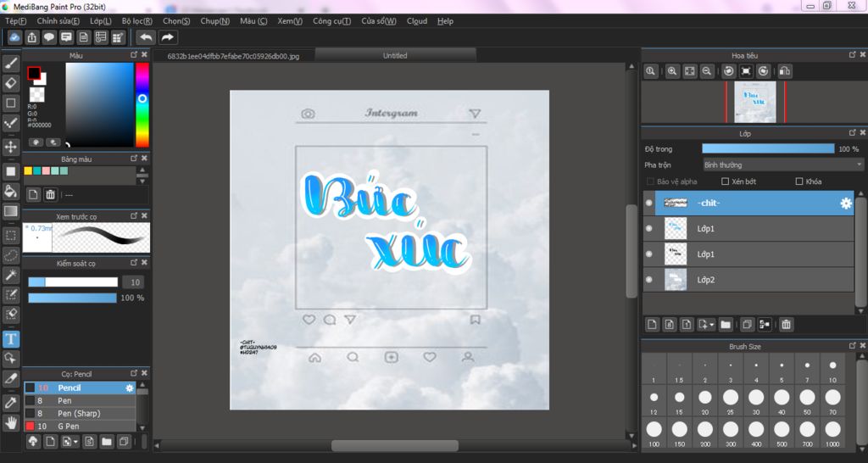Delete palette color with trash icon
This screenshot has height=463, width=868.
click(x=50, y=194)
